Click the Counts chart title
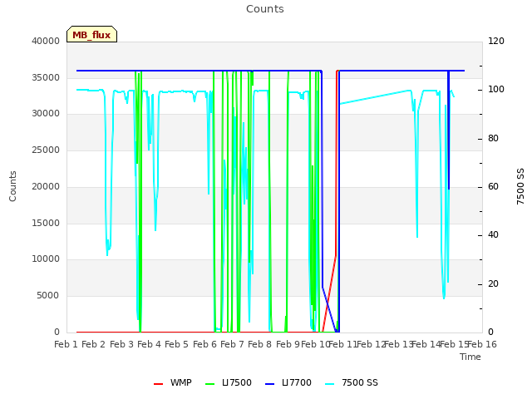Image resolution: width=532 pixels, height=399 pixels. pyautogui.click(x=265, y=9)
